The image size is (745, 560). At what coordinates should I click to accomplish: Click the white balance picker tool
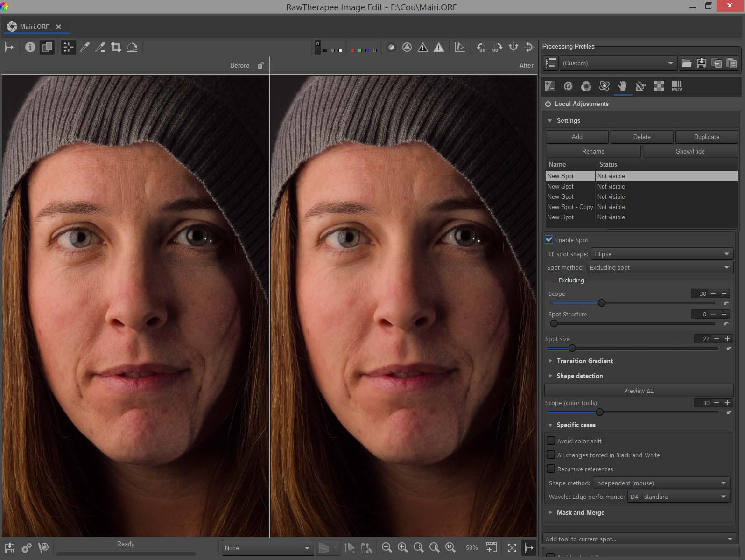click(x=84, y=47)
